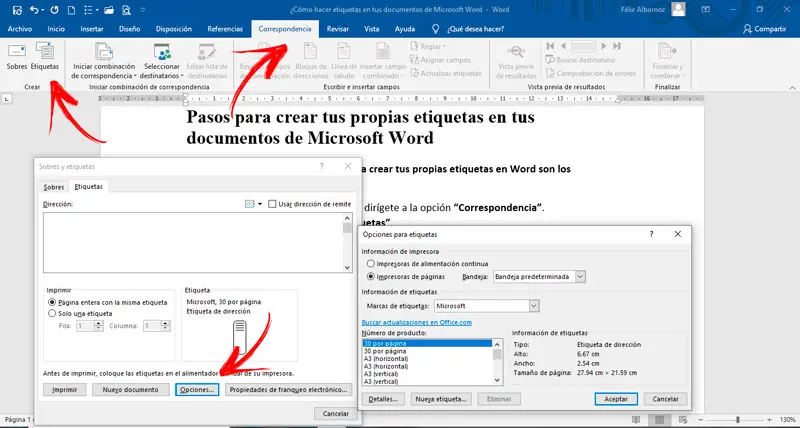Open a file using the folder icon

[109, 9]
